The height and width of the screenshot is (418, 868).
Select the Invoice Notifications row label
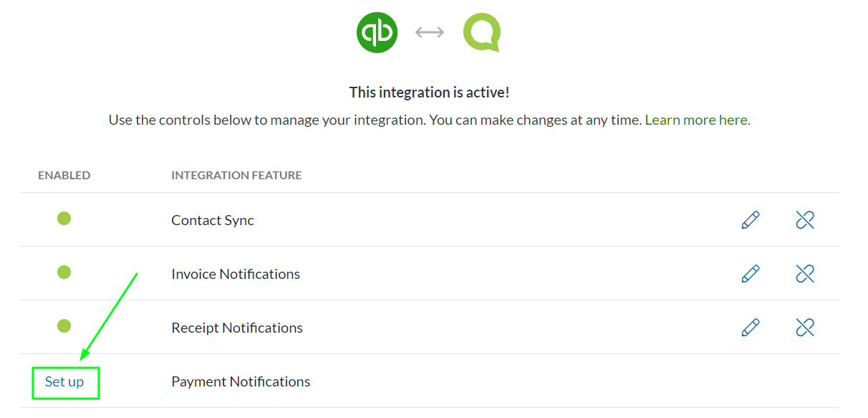(236, 275)
